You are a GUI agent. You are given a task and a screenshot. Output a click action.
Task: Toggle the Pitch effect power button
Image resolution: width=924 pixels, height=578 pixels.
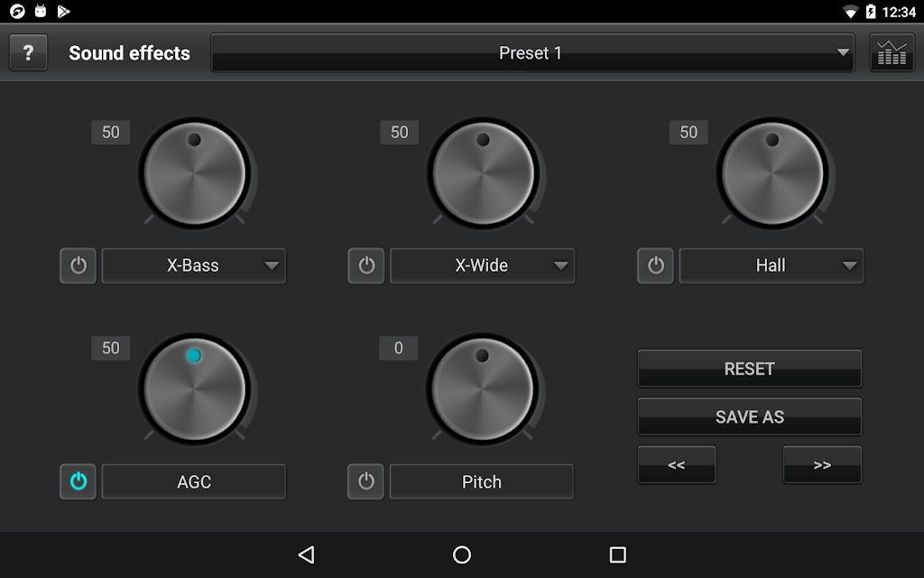coord(366,481)
